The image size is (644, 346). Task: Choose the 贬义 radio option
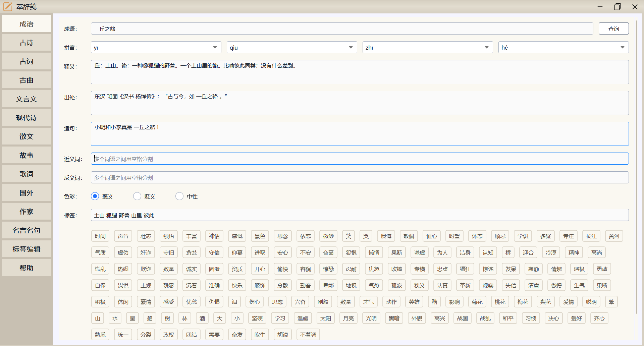137,196
